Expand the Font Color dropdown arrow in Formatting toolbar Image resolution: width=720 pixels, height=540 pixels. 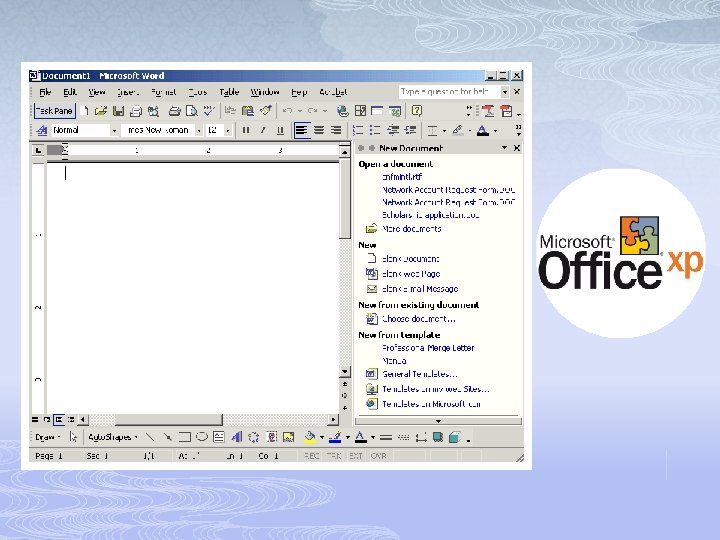[495, 131]
